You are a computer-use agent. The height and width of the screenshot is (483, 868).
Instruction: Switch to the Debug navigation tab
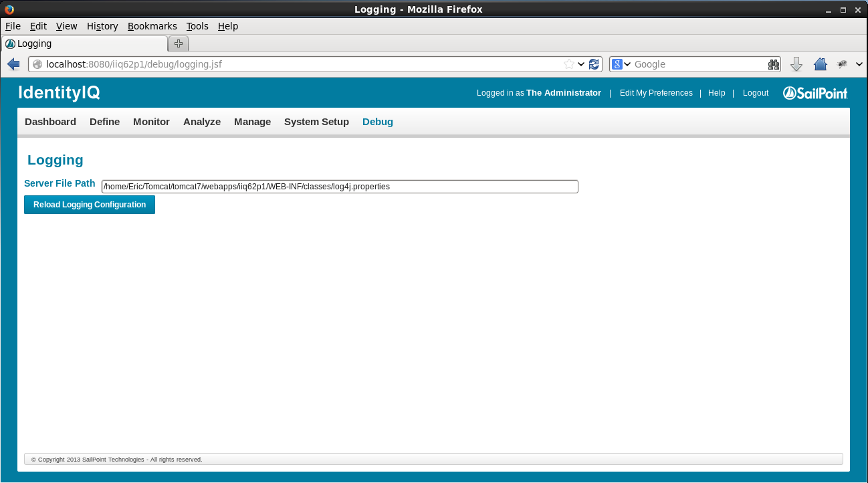click(377, 122)
